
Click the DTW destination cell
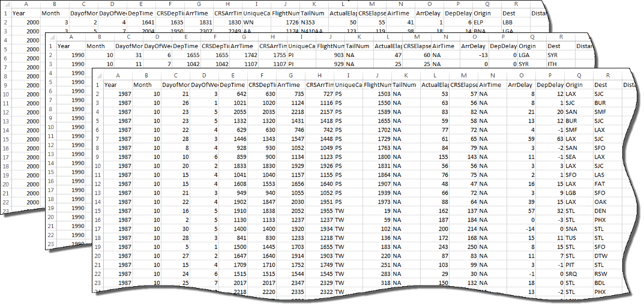click(x=607, y=256)
